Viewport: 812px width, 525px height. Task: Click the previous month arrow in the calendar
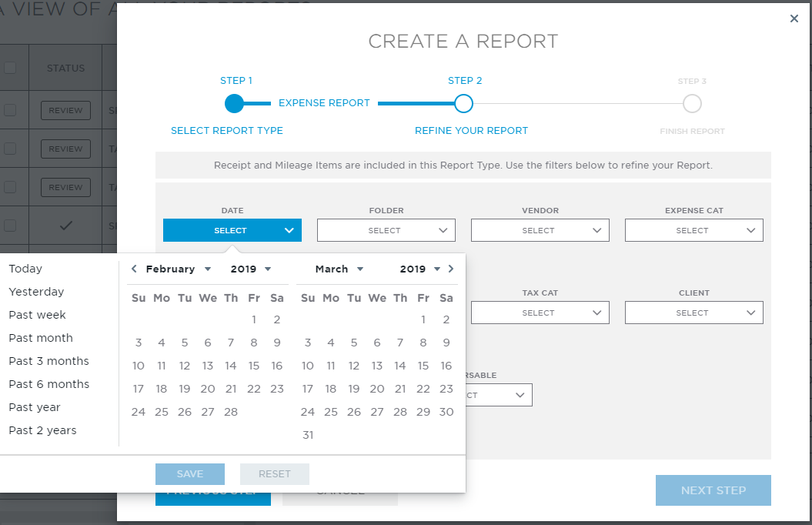[132, 269]
